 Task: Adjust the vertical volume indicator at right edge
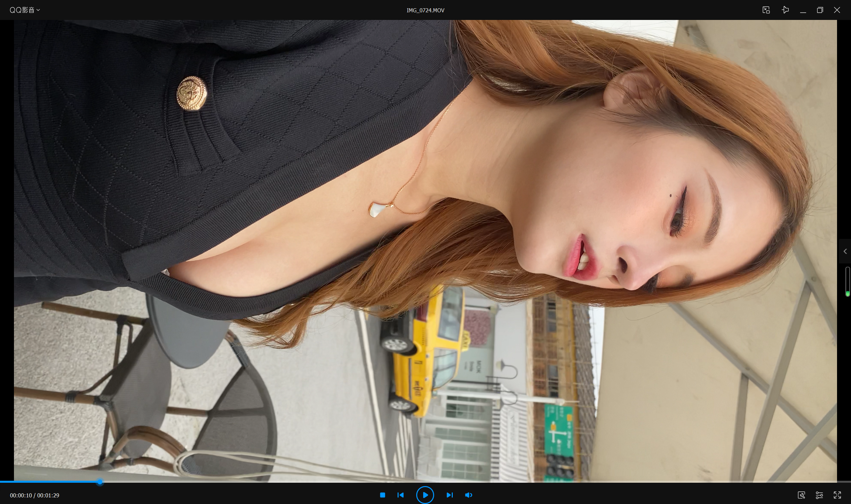point(847,282)
